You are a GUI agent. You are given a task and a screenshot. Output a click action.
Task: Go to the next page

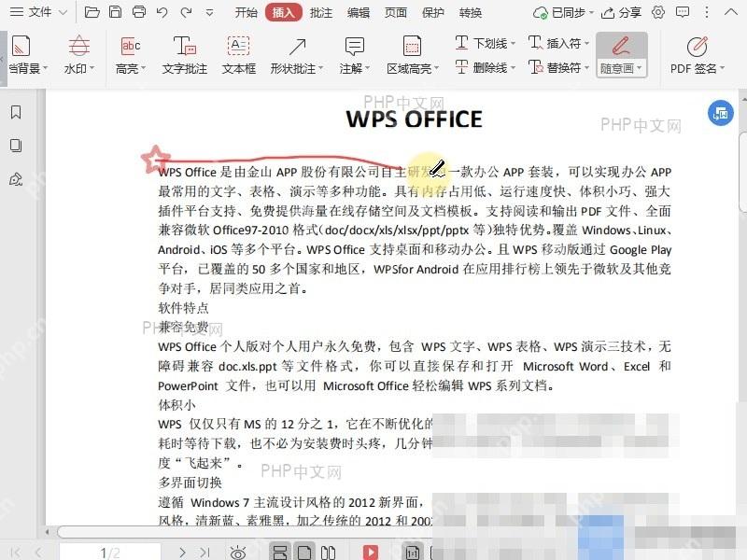click(x=182, y=553)
